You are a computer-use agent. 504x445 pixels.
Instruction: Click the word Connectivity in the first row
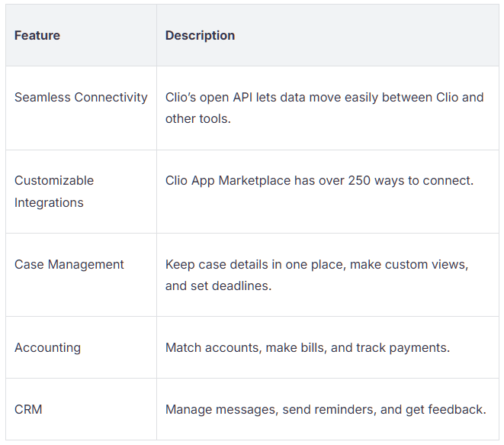coord(111,97)
